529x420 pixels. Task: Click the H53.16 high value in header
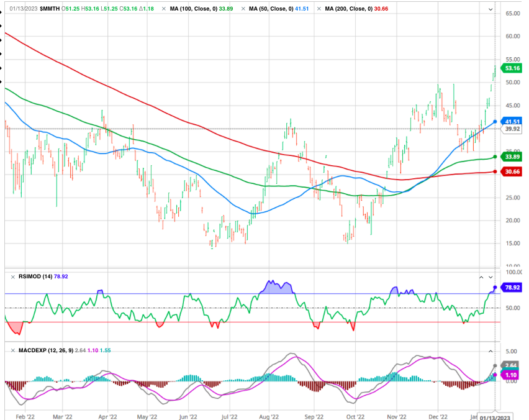point(91,9)
